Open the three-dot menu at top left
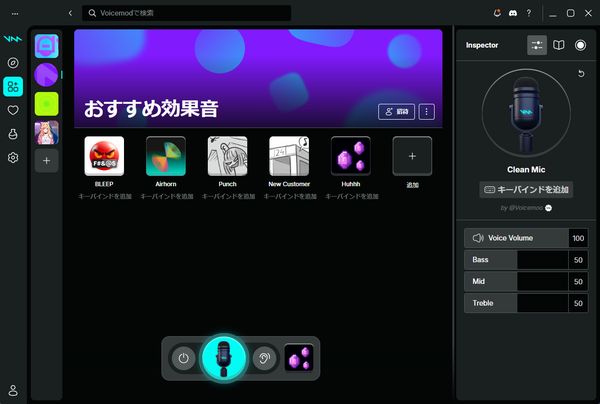Viewport: 600px width, 404px height. [15, 14]
